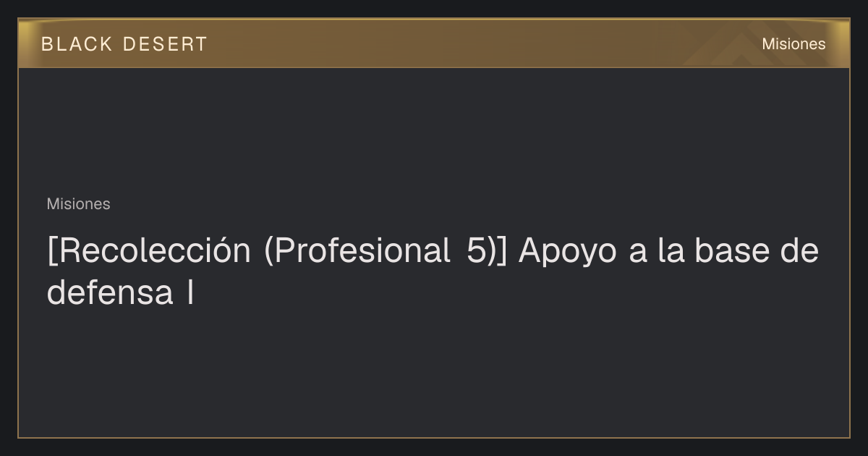The width and height of the screenshot is (868, 456).
Task: Click the dark card area below the title
Action: [x=434, y=373]
